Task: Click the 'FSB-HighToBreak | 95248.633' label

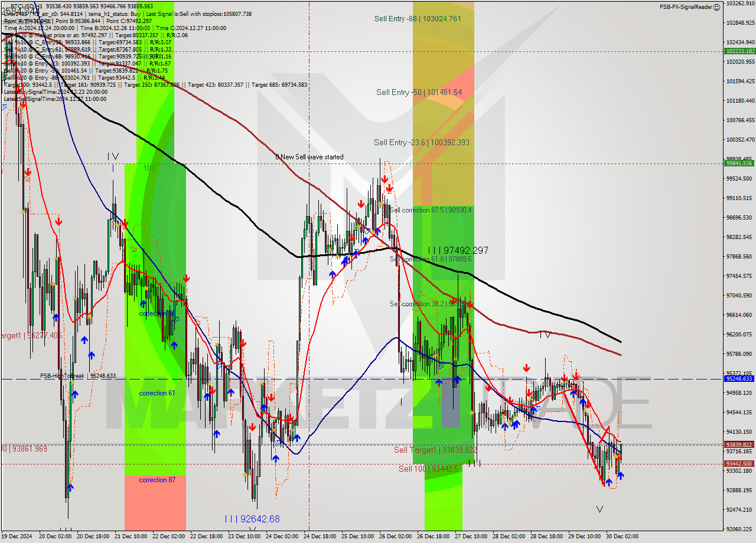Action: pos(78,375)
